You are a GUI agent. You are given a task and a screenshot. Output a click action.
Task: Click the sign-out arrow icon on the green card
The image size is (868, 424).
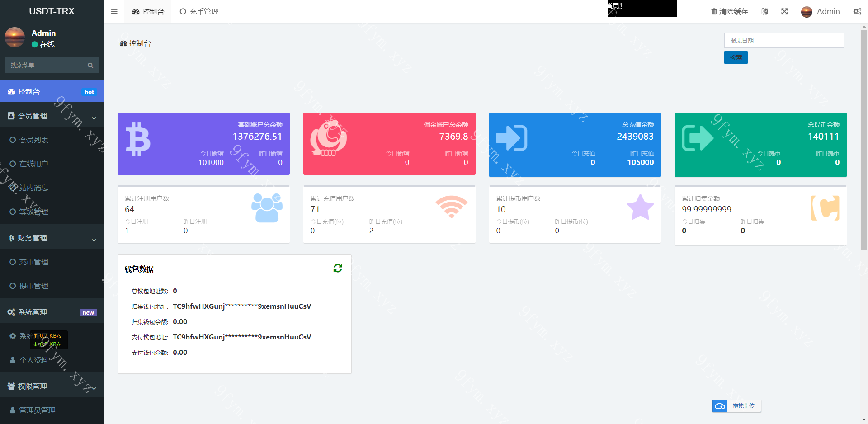pyautogui.click(x=698, y=138)
